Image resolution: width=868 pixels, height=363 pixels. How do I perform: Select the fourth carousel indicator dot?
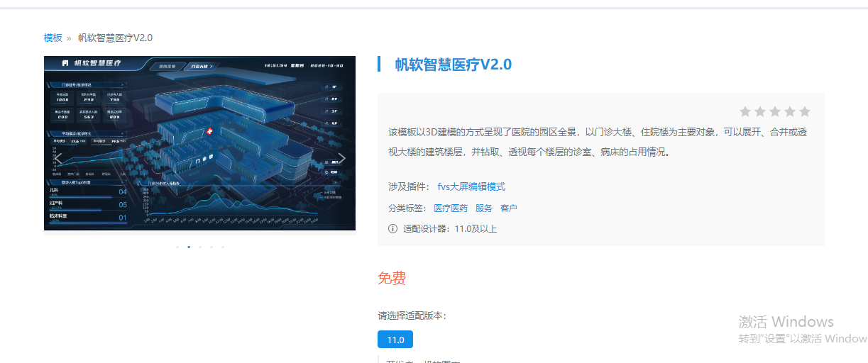coord(211,247)
